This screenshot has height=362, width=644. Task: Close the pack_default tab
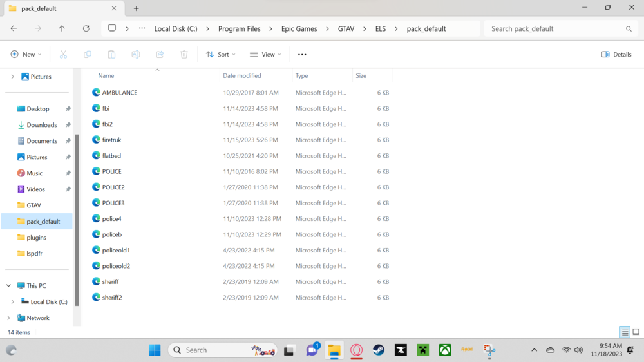click(114, 8)
